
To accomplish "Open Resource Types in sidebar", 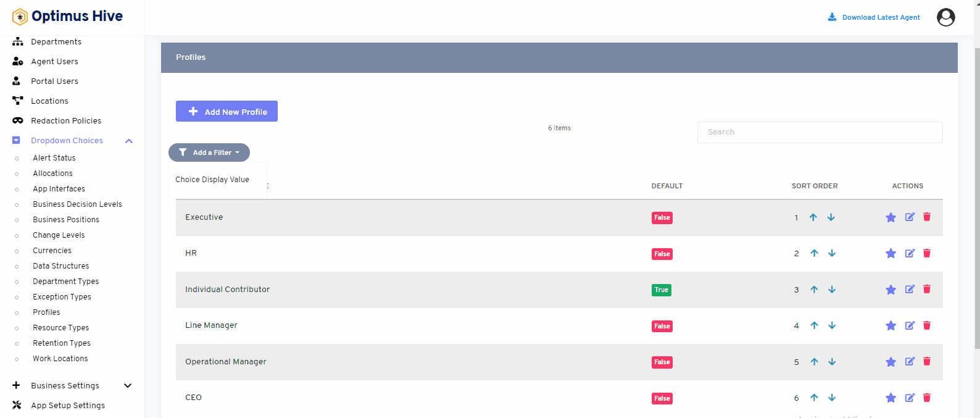I will pyautogui.click(x=61, y=328).
